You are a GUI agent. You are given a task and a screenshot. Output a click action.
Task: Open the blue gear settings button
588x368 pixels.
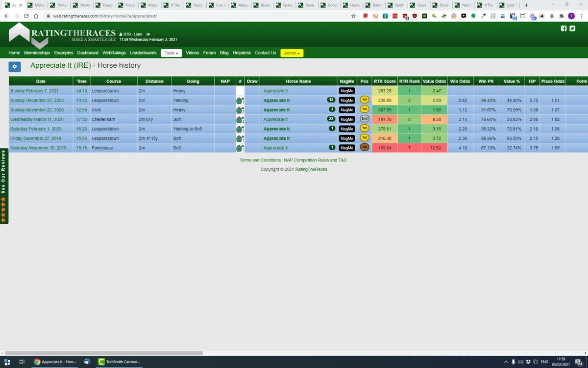15,66
